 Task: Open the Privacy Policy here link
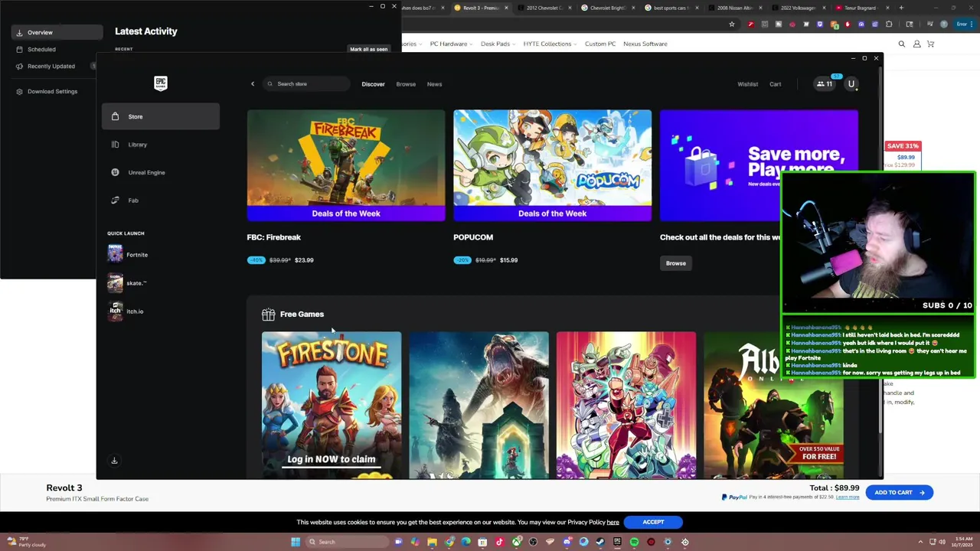612,523
